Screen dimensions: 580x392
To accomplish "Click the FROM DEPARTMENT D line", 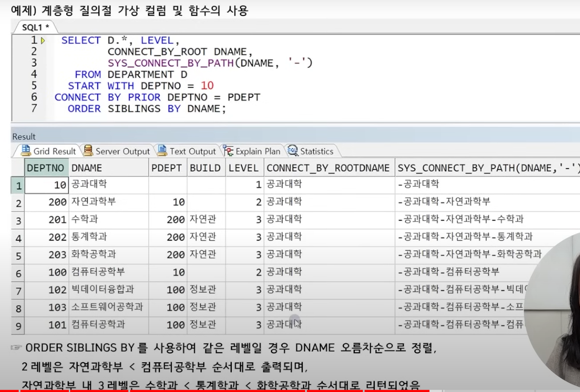I will point(131,75).
